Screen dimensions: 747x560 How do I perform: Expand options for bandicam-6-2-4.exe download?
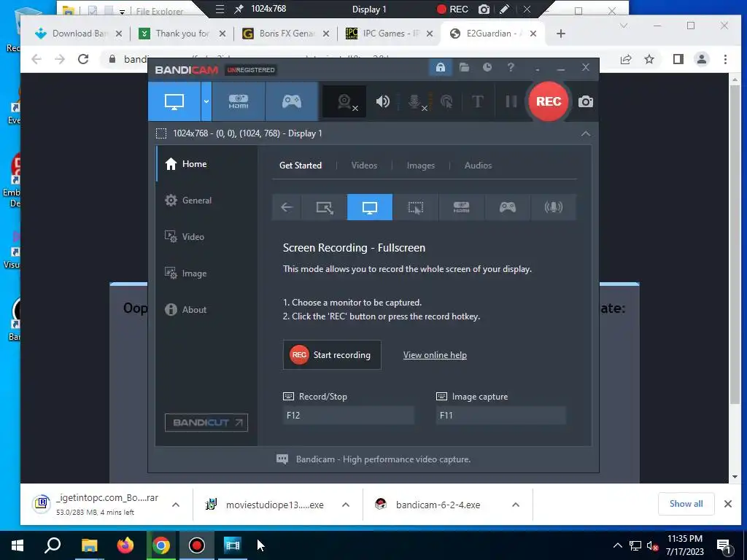(516, 505)
